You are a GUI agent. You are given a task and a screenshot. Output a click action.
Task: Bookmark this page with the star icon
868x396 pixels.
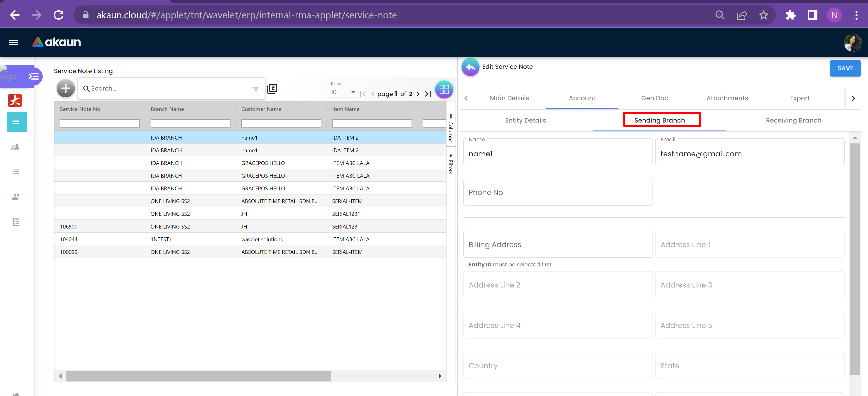(763, 15)
